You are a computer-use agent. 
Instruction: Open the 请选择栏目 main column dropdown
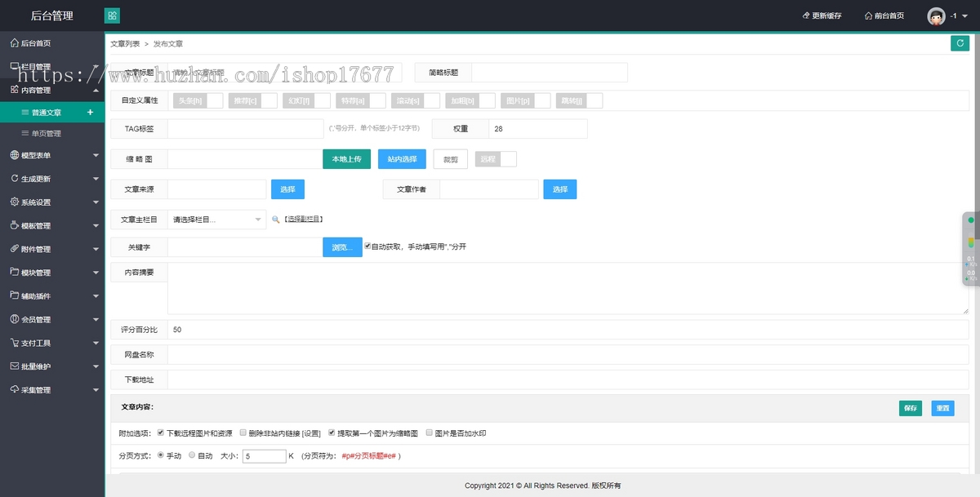pyautogui.click(x=216, y=220)
